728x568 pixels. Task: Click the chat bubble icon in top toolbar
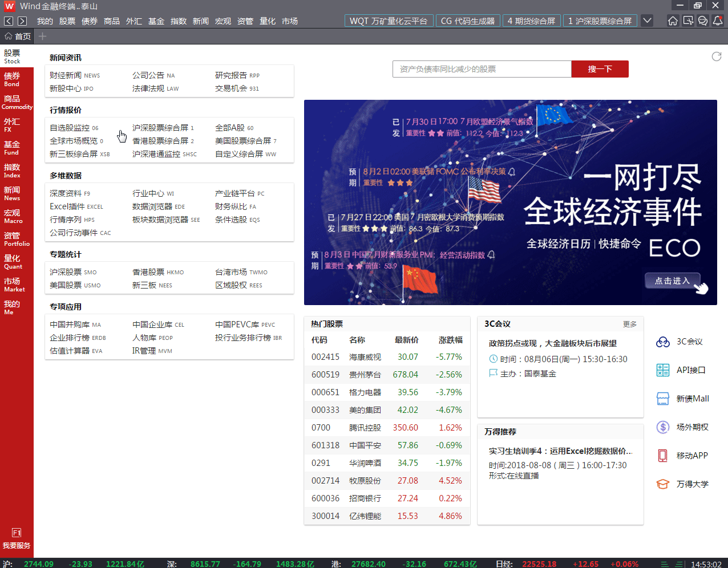[703, 21]
